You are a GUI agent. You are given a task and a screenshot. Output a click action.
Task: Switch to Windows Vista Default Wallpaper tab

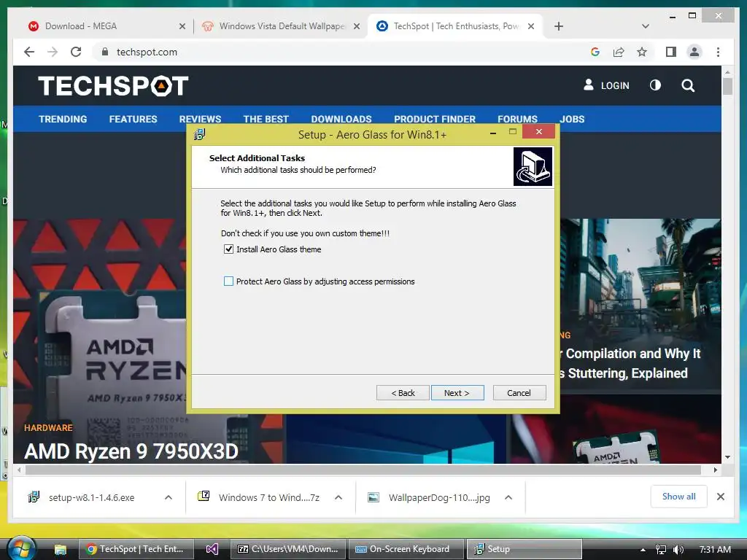click(282, 26)
